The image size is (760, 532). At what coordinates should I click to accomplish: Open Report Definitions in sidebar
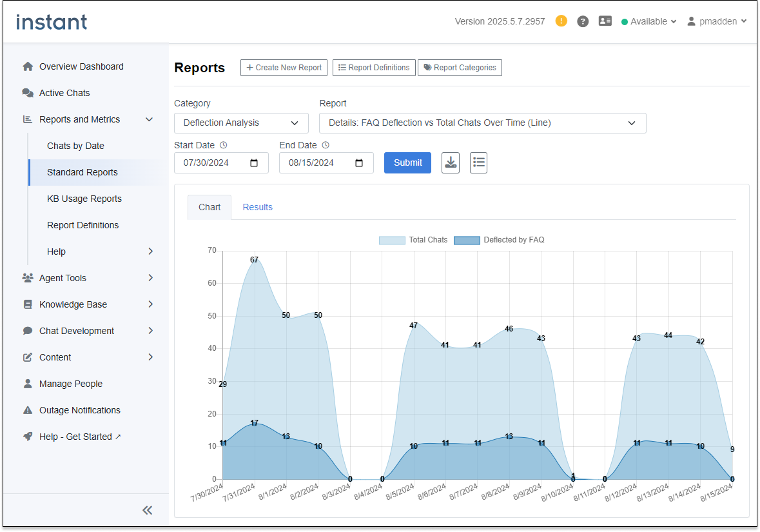(83, 225)
